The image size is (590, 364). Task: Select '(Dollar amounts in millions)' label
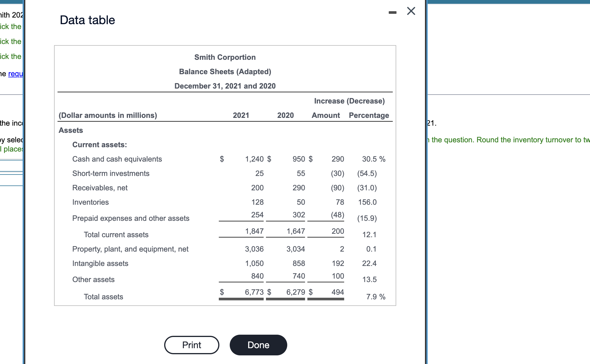108,115
